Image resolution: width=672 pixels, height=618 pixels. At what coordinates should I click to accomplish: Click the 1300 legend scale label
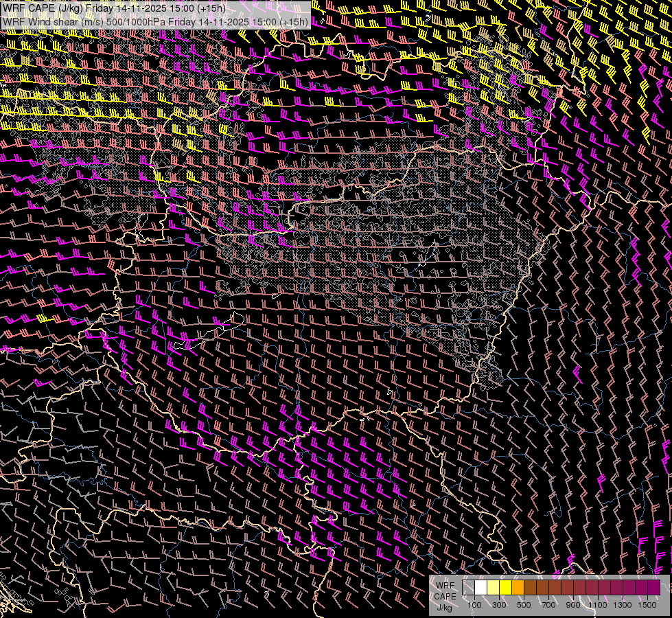623,605
